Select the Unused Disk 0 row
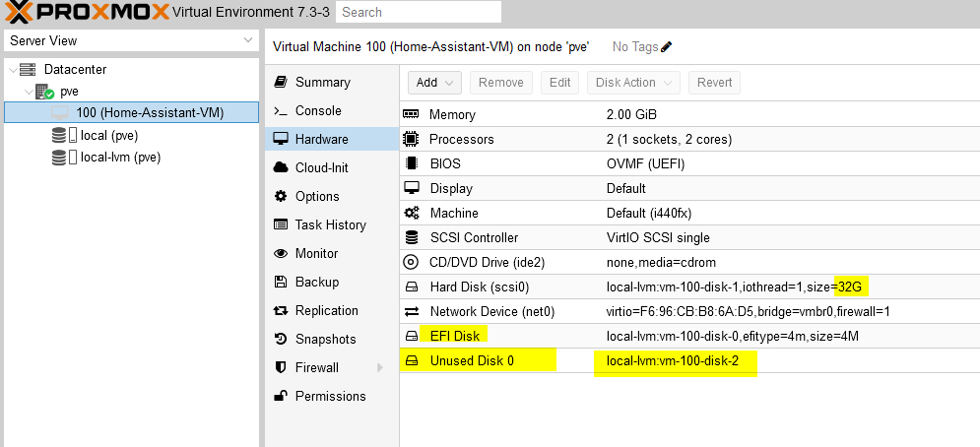The height and width of the screenshot is (447, 980). [x=689, y=360]
